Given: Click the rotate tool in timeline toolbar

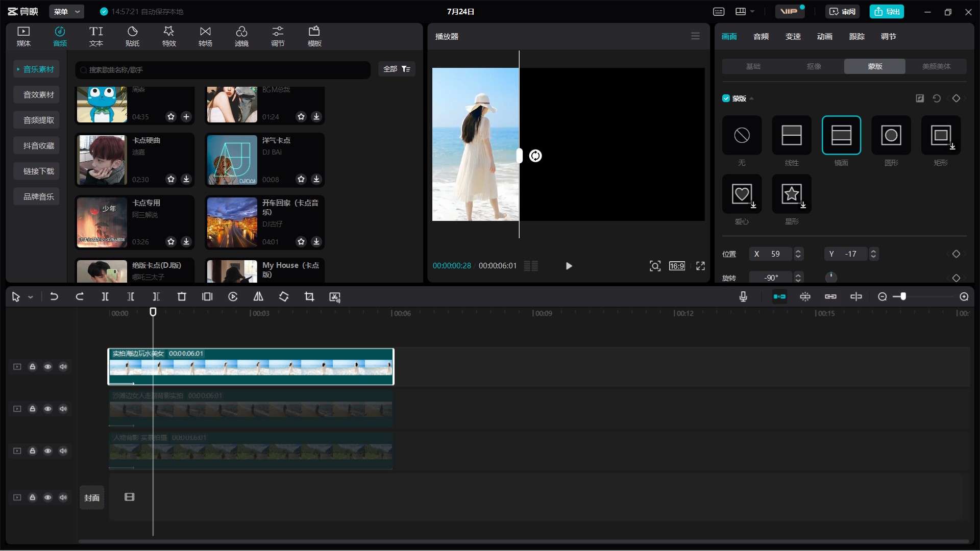Looking at the screenshot, I should (284, 296).
